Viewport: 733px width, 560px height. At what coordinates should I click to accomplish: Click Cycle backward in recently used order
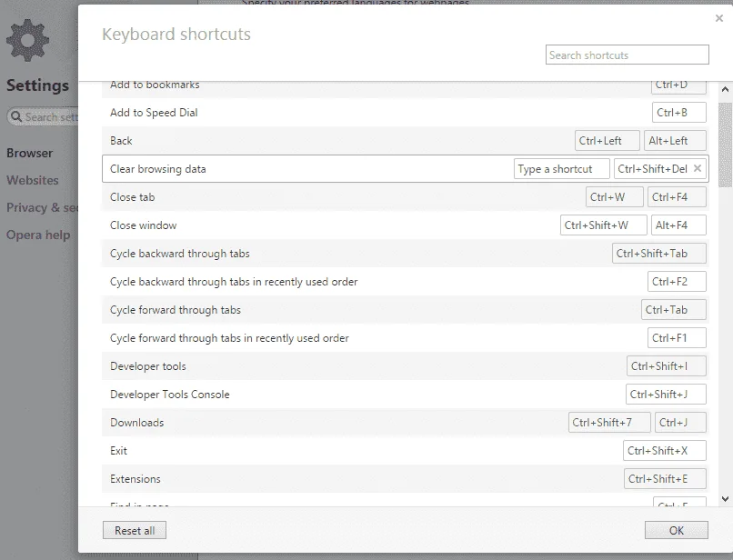[x=234, y=282]
